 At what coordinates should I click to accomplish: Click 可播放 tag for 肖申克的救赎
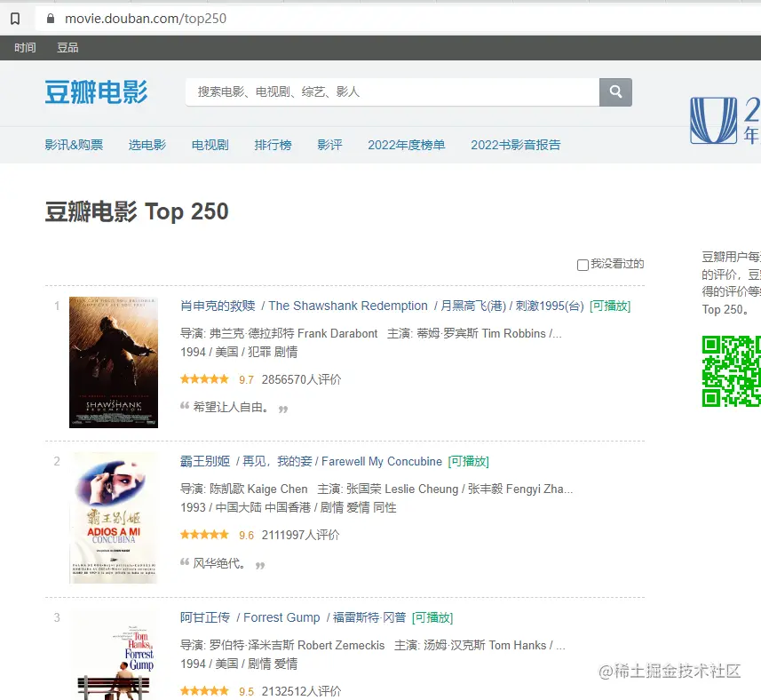pyautogui.click(x=610, y=306)
